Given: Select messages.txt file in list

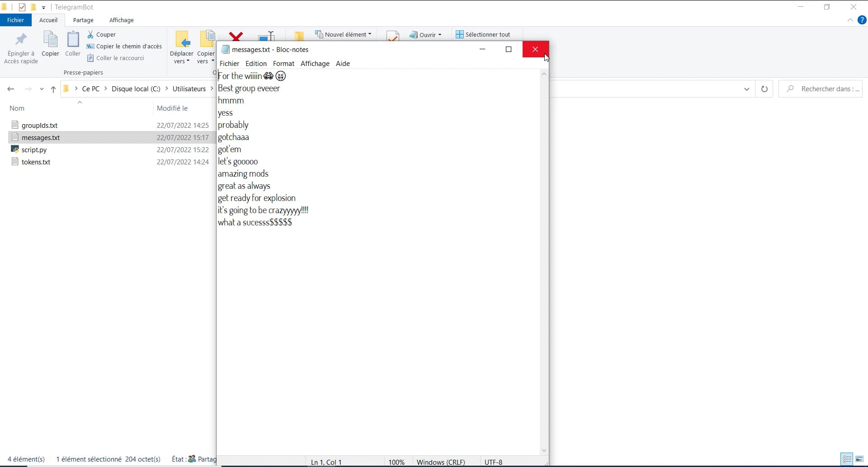Looking at the screenshot, I should pyautogui.click(x=41, y=137).
